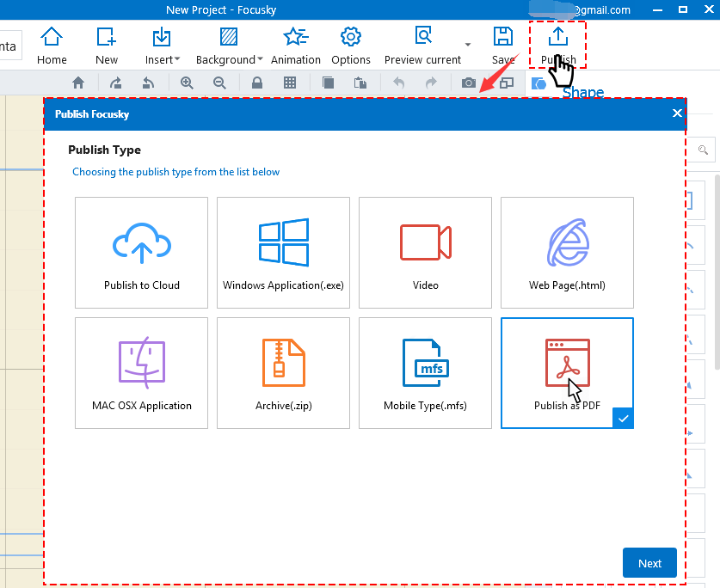Screen dimensions: 720x588
Task: Click the camera snapshot icon
Action: coord(468,83)
